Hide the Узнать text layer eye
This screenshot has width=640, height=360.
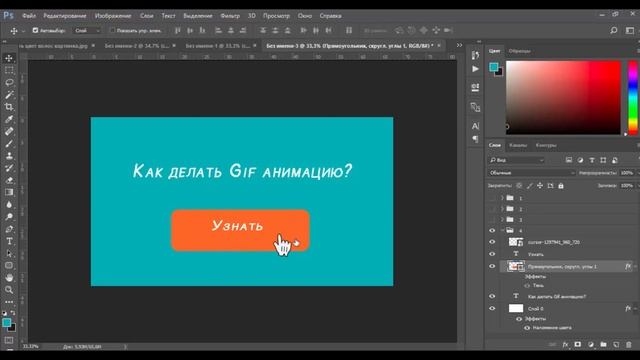[x=492, y=254]
